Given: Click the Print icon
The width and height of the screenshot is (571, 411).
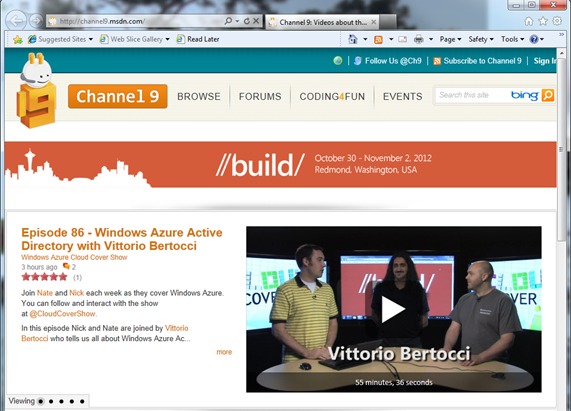Looking at the screenshot, I should tap(419, 39).
